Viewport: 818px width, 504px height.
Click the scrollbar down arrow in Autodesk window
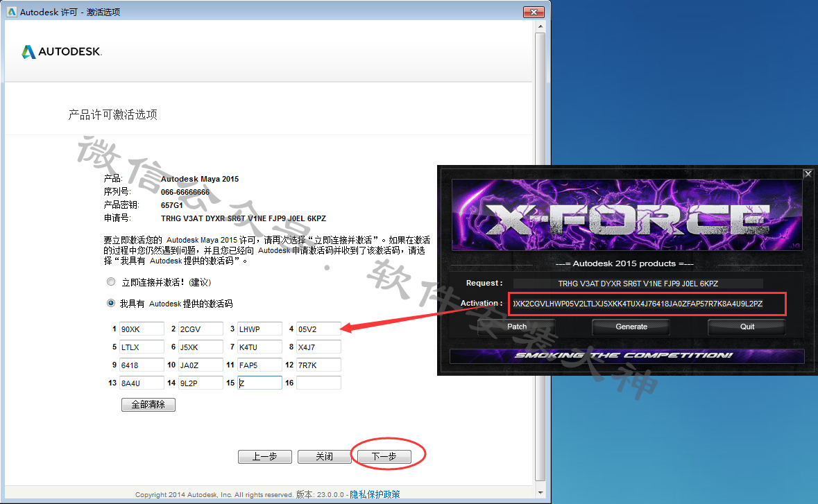point(540,492)
